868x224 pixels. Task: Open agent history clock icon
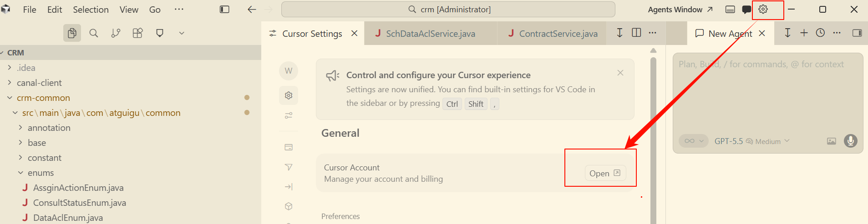click(820, 33)
